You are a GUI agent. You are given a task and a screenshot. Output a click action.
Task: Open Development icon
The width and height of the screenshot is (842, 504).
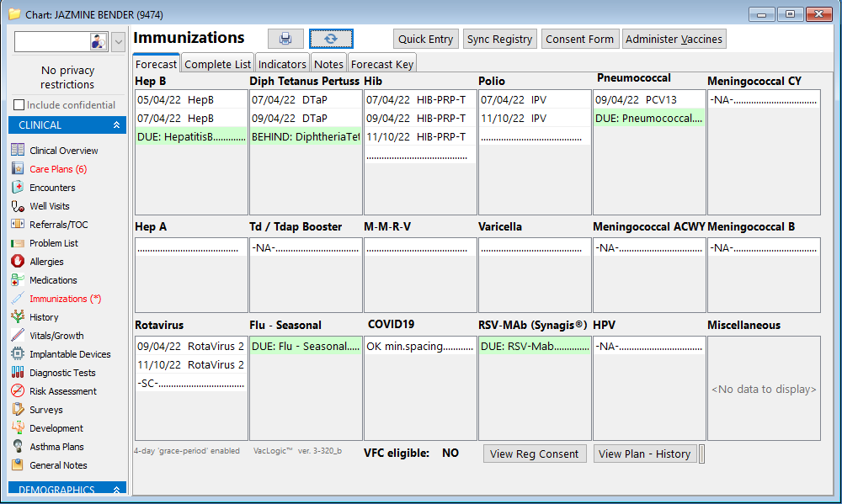pyautogui.click(x=18, y=428)
